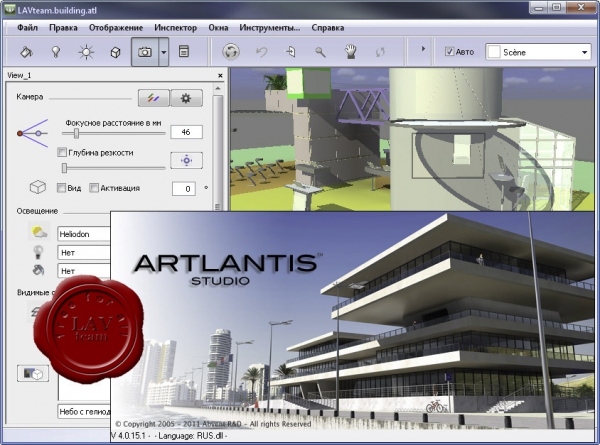This screenshot has width=600, height=445.
Task: Open the Shaders inspector paint bucket icon
Action: point(26,52)
